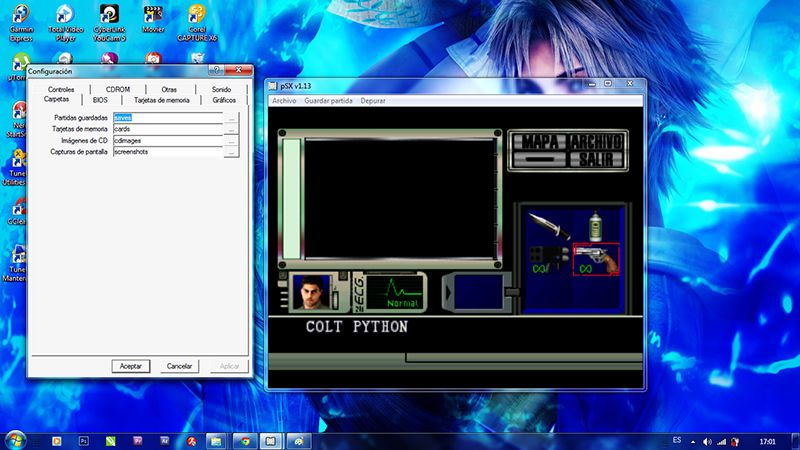The image size is (800, 450).
Task: Click the Capturas de pantalla path field
Action: click(168, 152)
